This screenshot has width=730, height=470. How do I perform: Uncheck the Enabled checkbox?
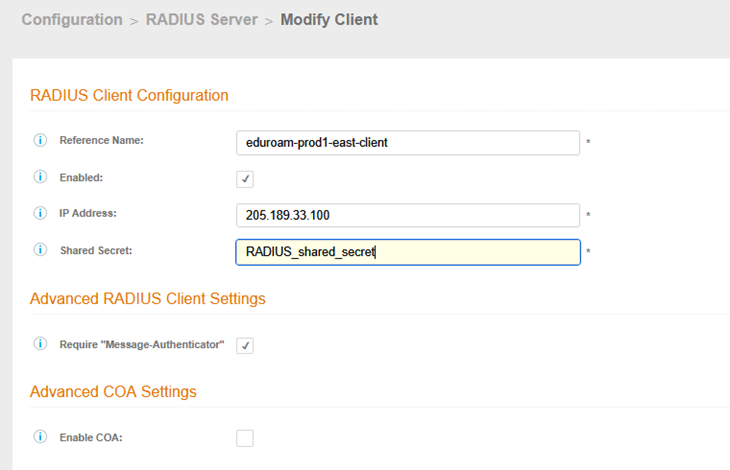coord(245,179)
